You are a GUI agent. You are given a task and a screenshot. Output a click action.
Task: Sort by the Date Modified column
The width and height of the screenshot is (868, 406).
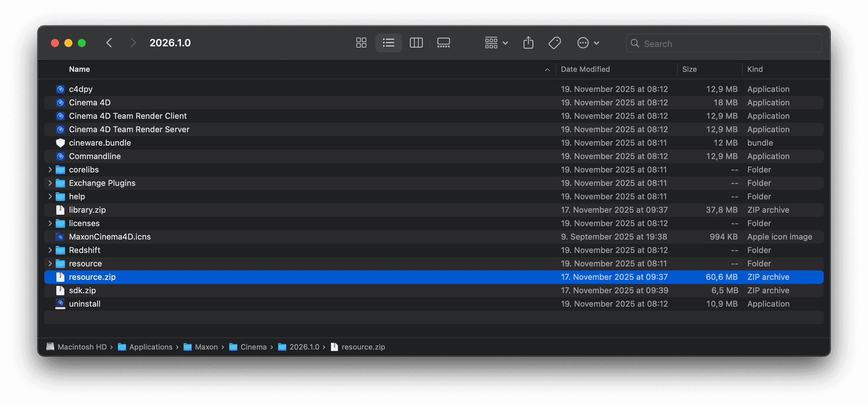tap(585, 69)
